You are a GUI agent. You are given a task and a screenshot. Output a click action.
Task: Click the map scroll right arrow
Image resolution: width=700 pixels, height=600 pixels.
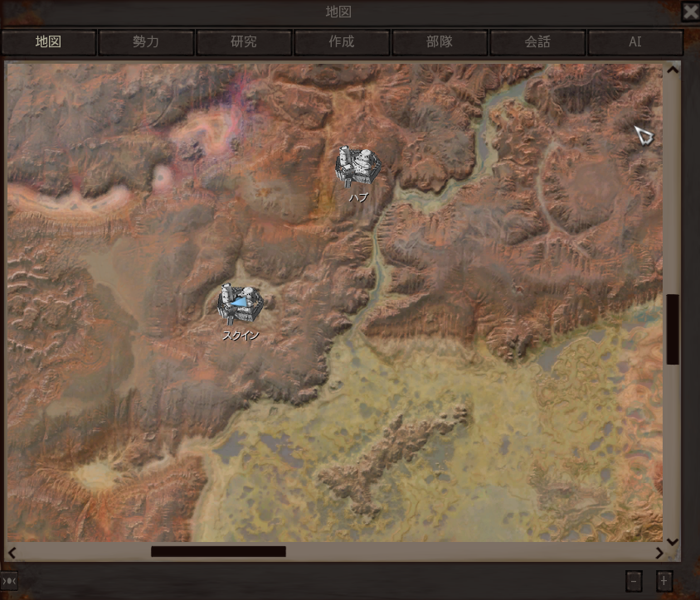[659, 553]
